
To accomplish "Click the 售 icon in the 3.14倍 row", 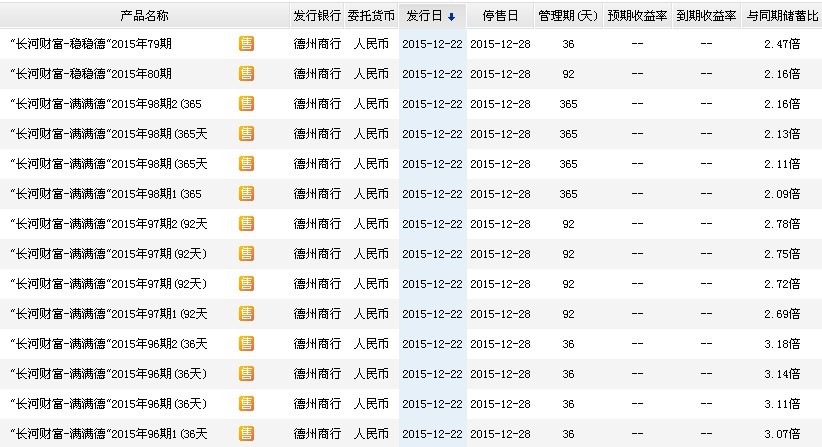I will (246, 374).
